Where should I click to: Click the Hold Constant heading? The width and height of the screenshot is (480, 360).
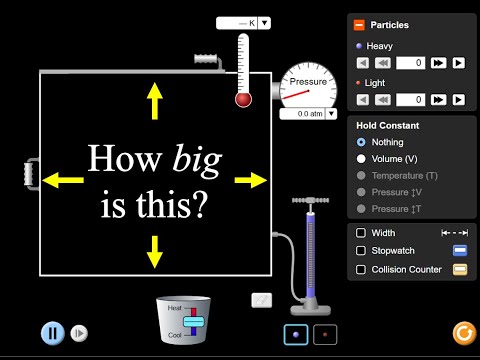[387, 126]
